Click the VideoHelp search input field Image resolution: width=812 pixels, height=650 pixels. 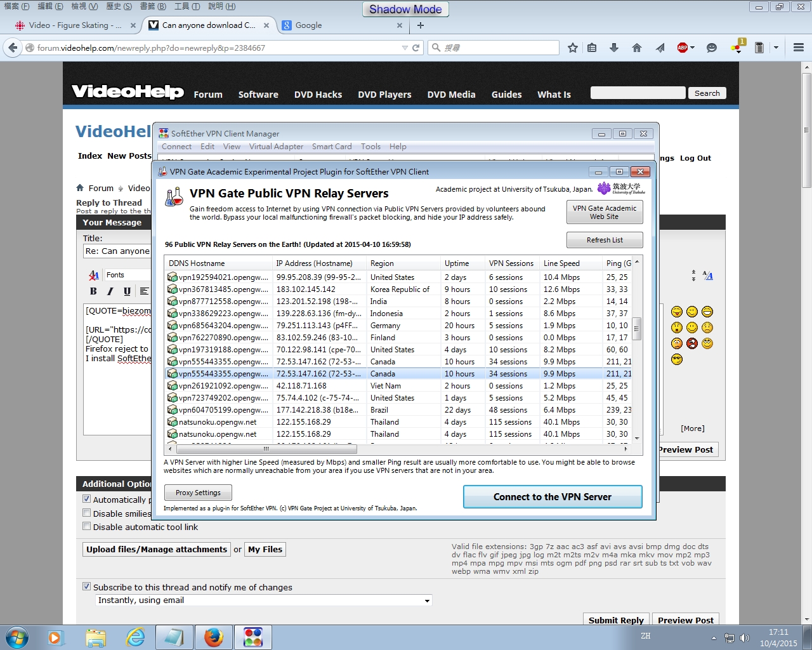coord(638,93)
